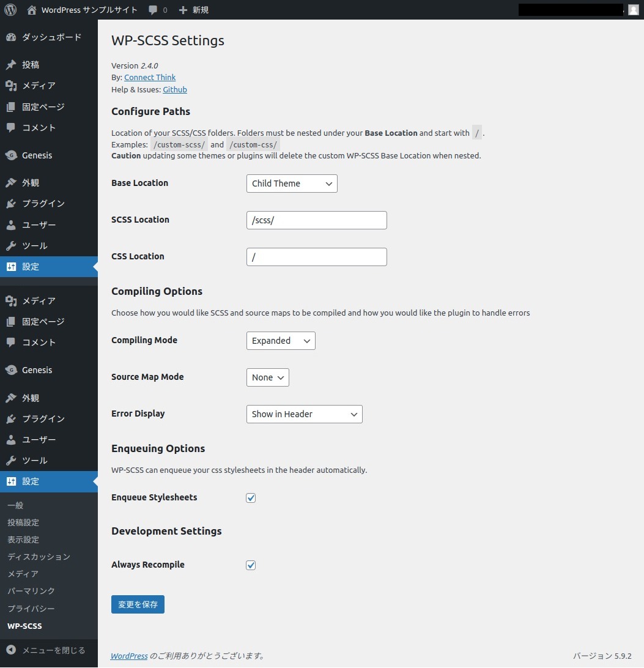Click into the SCSS Location field
This screenshot has width=644, height=668.
pyautogui.click(x=316, y=220)
